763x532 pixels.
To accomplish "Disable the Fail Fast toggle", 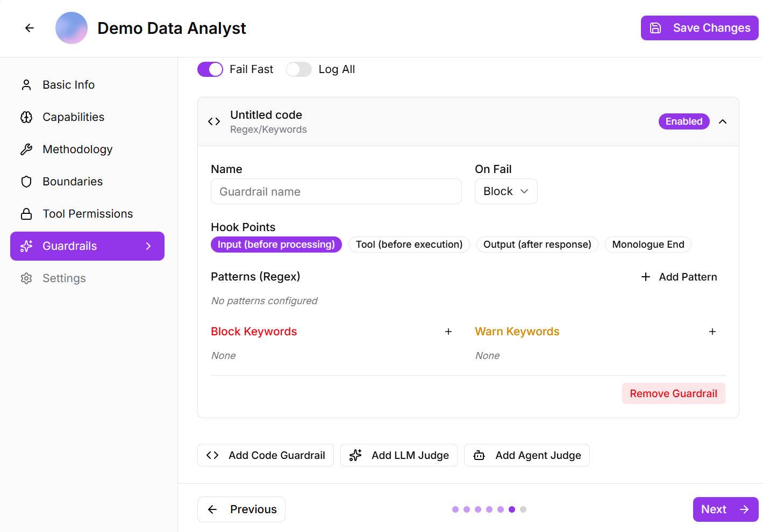I will tap(210, 69).
